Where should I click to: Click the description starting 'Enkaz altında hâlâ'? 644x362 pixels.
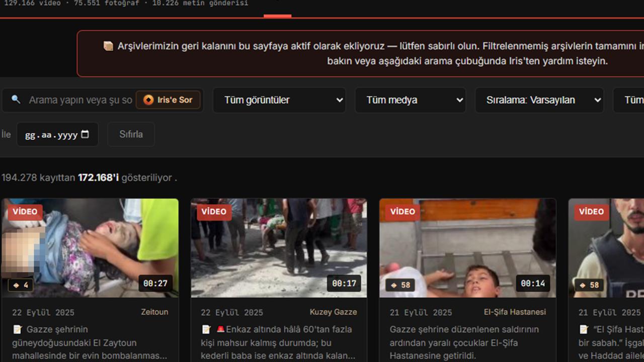tap(279, 342)
